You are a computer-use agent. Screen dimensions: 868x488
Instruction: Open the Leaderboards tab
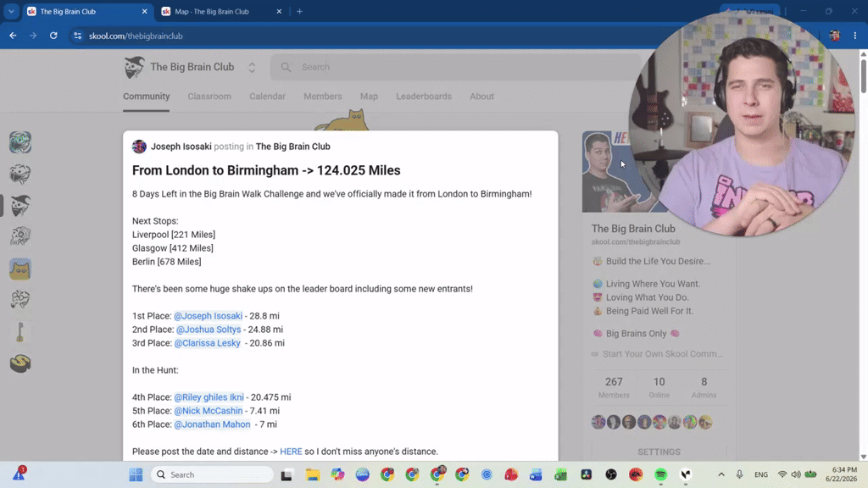tap(424, 97)
